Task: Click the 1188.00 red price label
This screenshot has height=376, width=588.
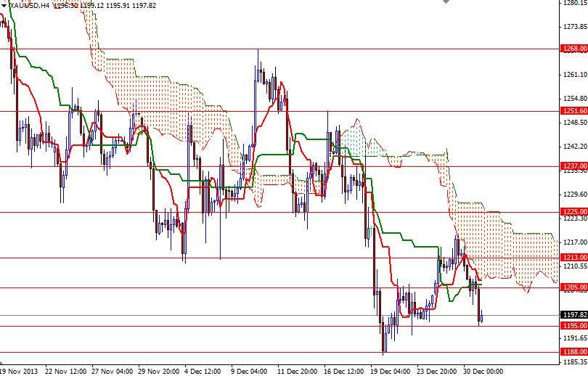Action: (574, 352)
